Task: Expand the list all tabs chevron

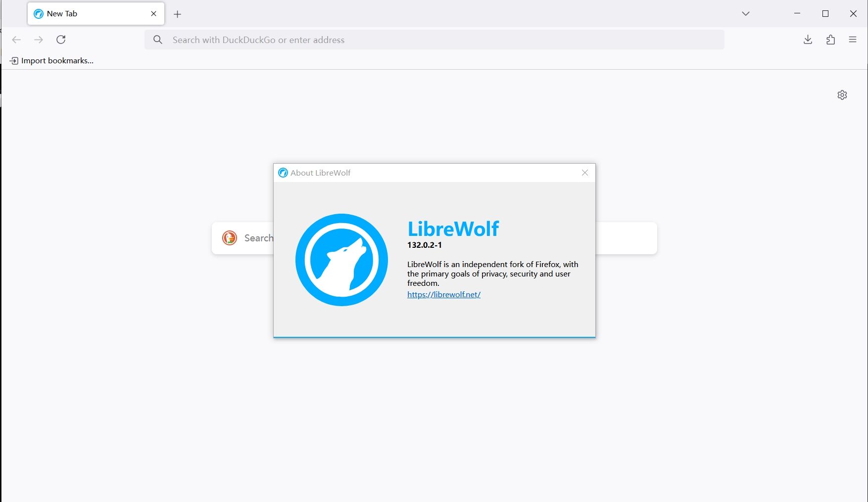Action: click(746, 14)
